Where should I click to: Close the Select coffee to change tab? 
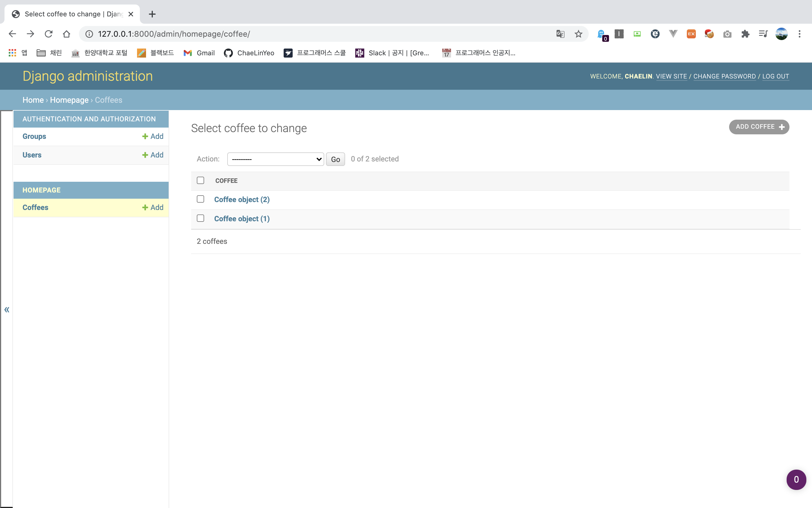(x=131, y=14)
